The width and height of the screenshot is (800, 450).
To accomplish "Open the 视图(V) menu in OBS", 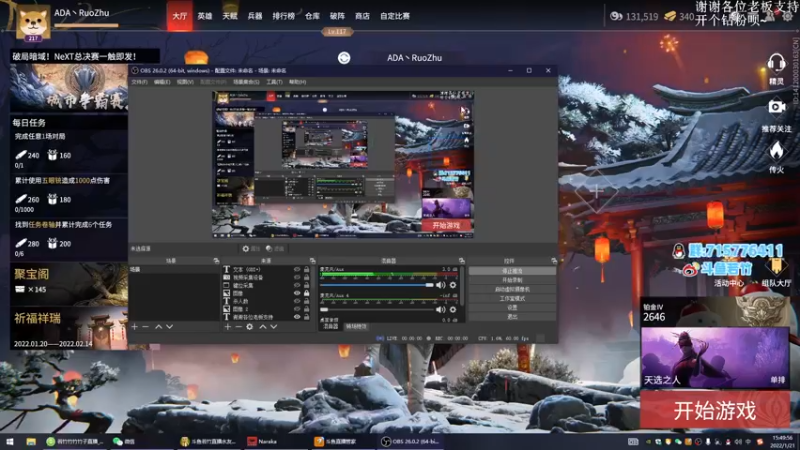I will pos(185,82).
